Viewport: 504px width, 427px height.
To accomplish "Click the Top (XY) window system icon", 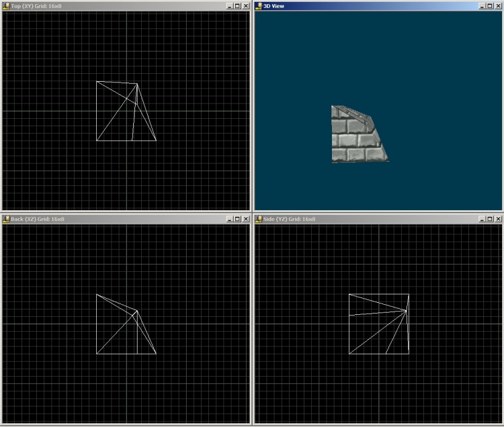I will click(6, 5).
